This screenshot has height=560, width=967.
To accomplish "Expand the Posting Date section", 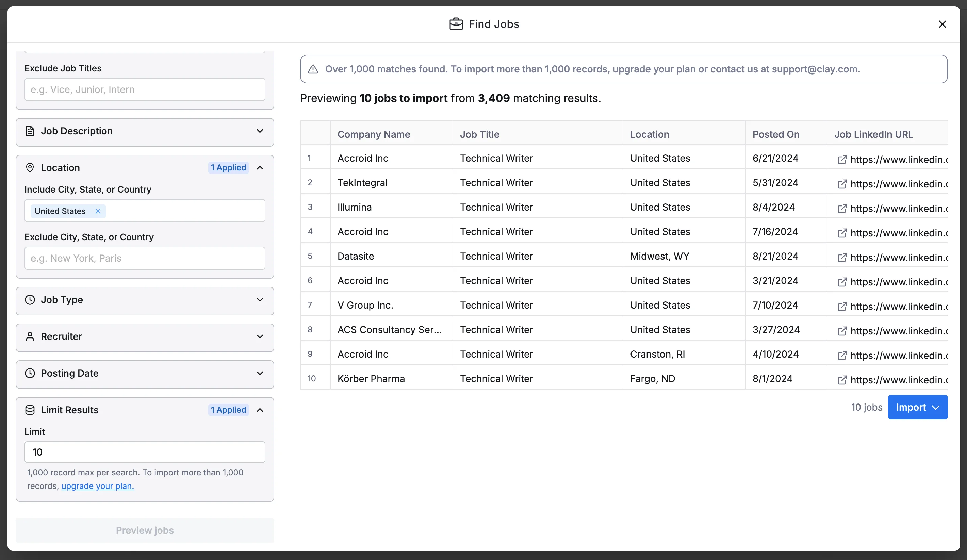I will (260, 373).
